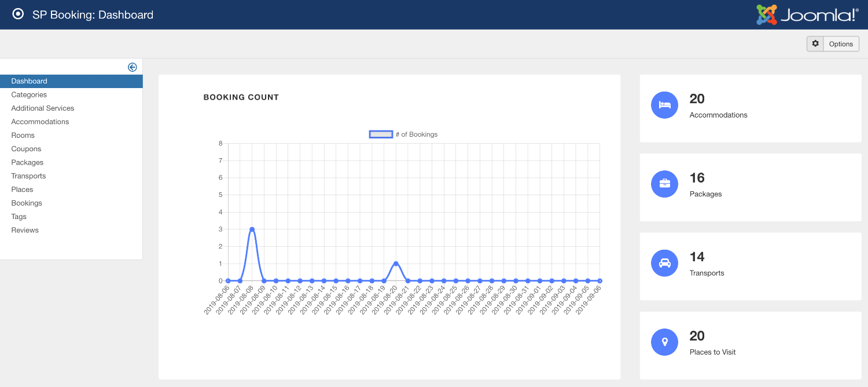The width and height of the screenshot is (868, 387).
Task: Click the Joomla logo in the header
Action: coord(808,14)
